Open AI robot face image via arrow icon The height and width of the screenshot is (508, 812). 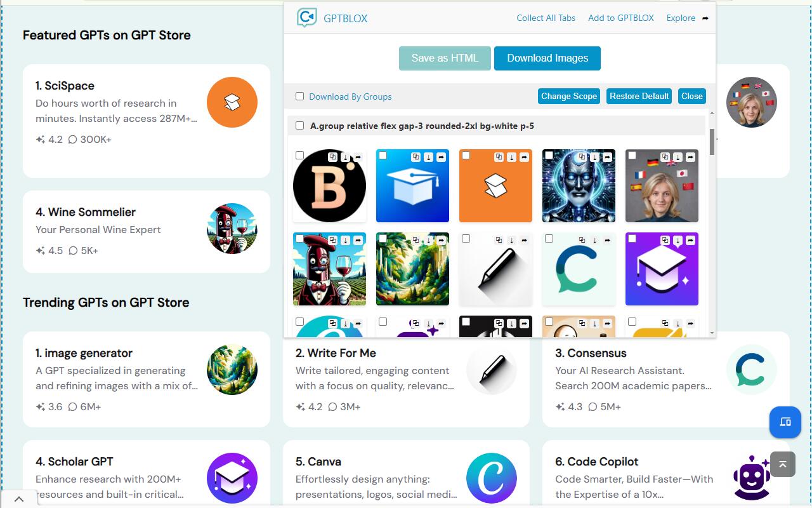coord(607,157)
